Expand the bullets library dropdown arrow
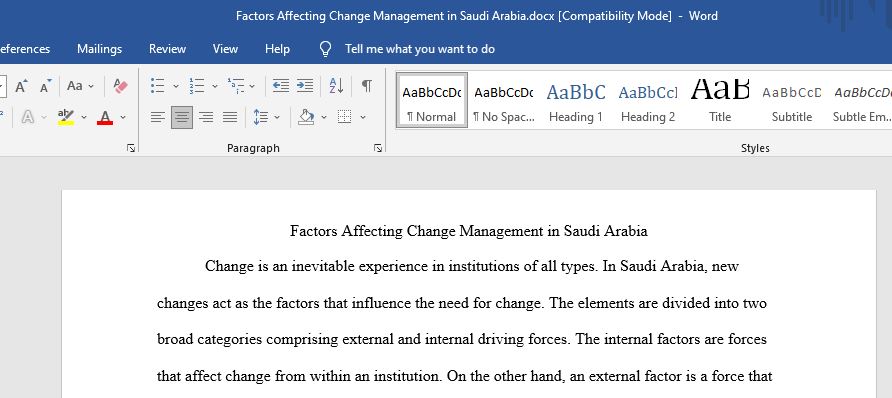Screen dimensions: 892x398 [176, 86]
